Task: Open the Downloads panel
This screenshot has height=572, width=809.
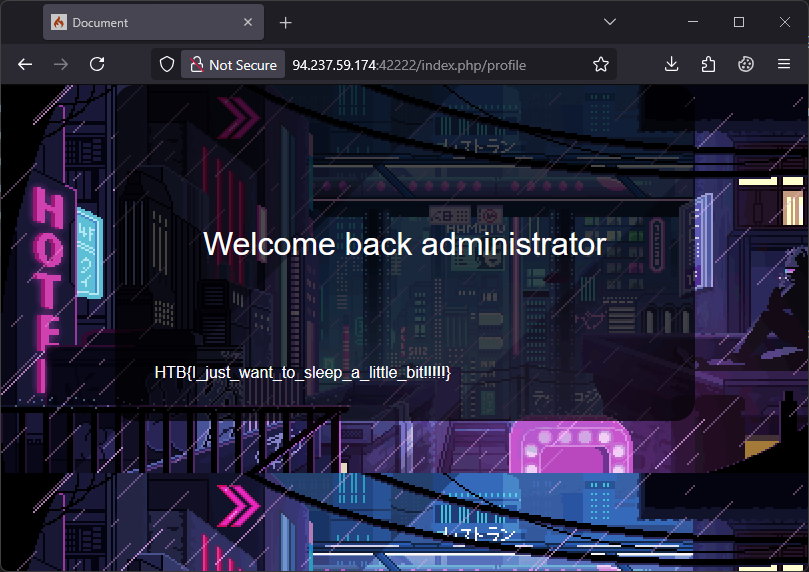Action: [x=672, y=64]
